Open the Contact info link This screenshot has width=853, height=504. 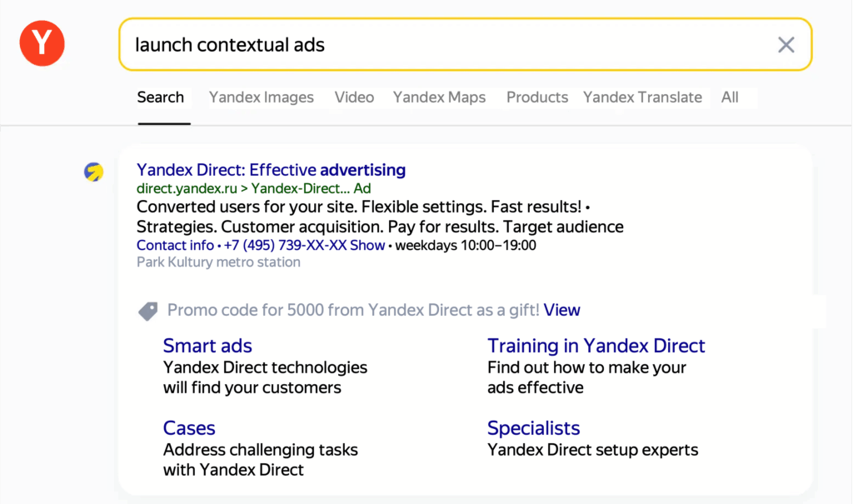[x=175, y=246]
